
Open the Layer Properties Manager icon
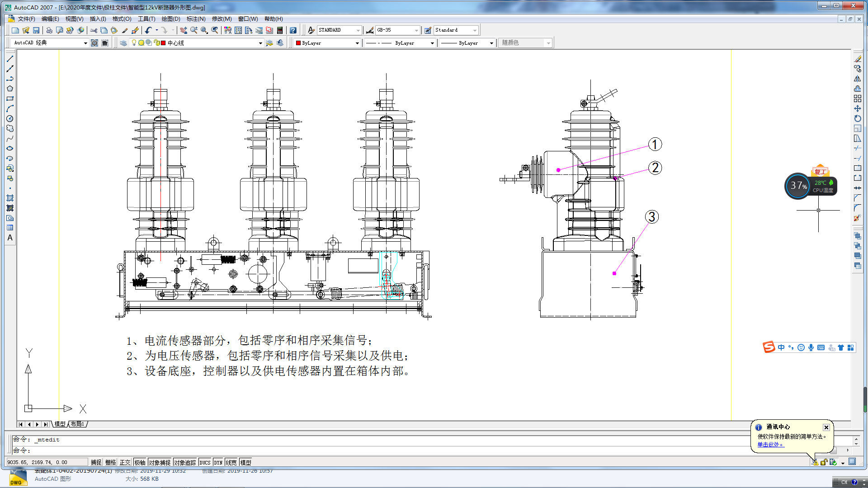tap(123, 43)
